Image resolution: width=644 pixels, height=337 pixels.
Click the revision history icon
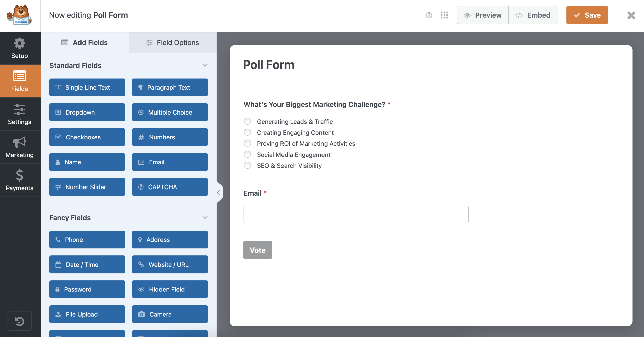(20, 321)
